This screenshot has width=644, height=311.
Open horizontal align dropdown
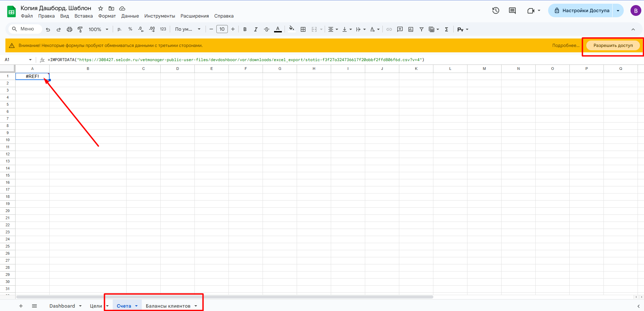click(333, 29)
